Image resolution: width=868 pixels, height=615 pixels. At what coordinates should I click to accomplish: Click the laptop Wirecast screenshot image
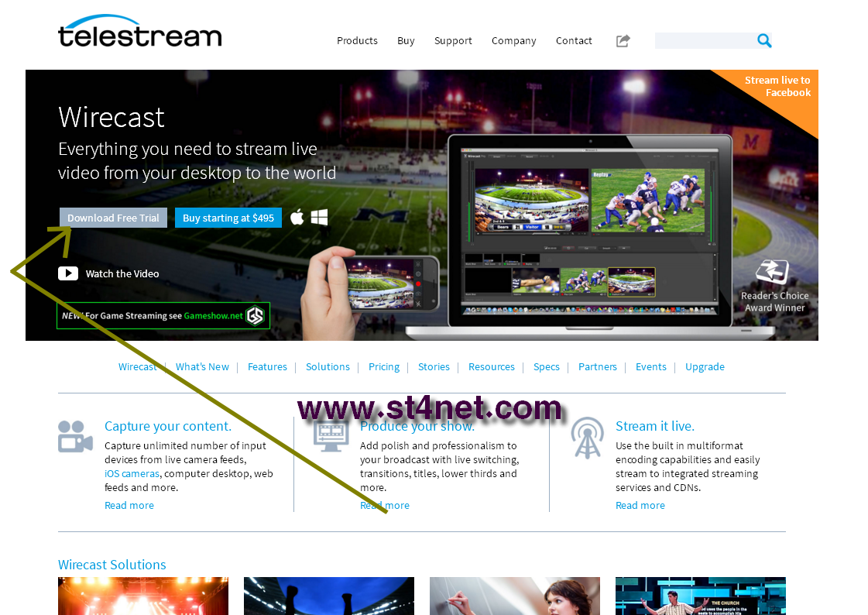(x=589, y=237)
